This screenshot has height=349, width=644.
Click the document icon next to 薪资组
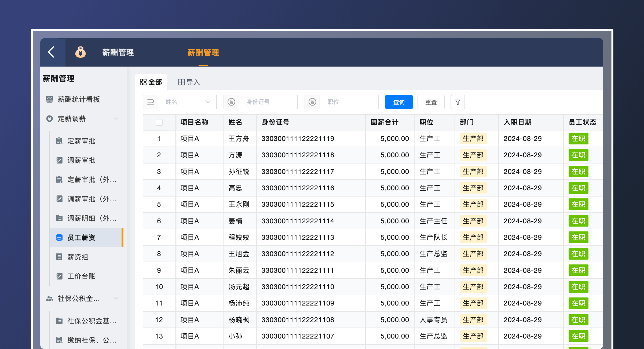coord(60,257)
